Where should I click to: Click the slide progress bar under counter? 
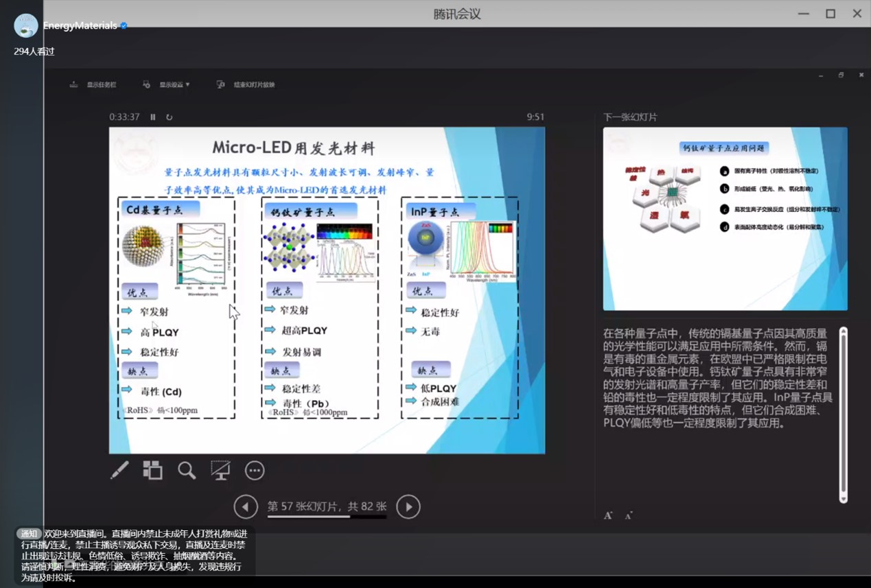point(327,517)
